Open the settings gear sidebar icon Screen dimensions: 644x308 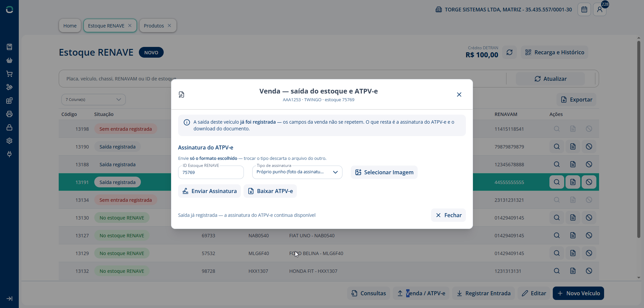coord(9,141)
